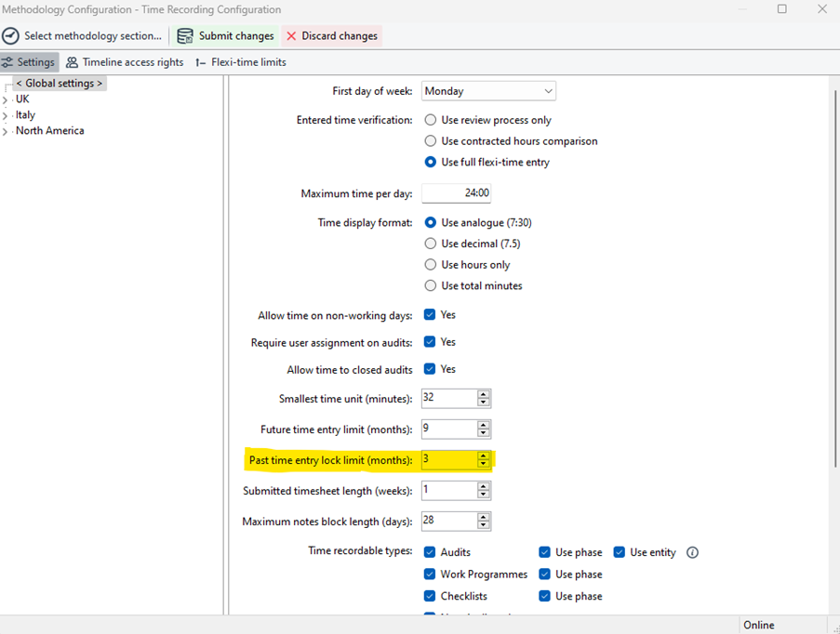The image size is (840, 634).
Task: Toggle Use phase checkbox for Checklists
Action: 545,596
